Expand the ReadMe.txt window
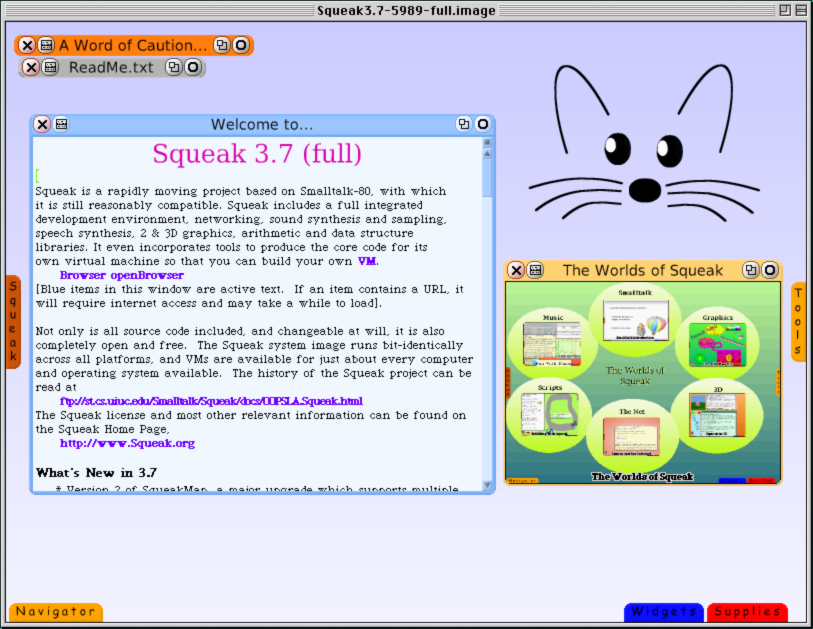The width and height of the screenshot is (813, 629). (174, 67)
